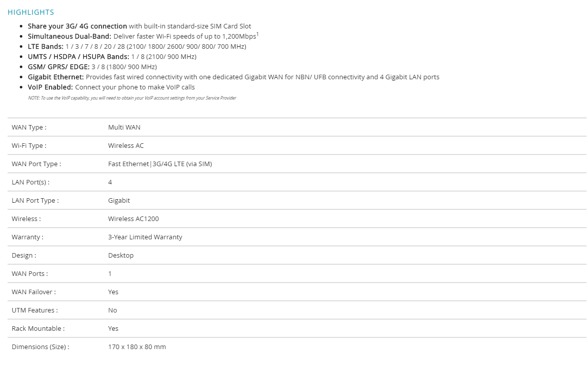Click the GSM/ GPRS/ EDGE bullet

tap(92, 67)
